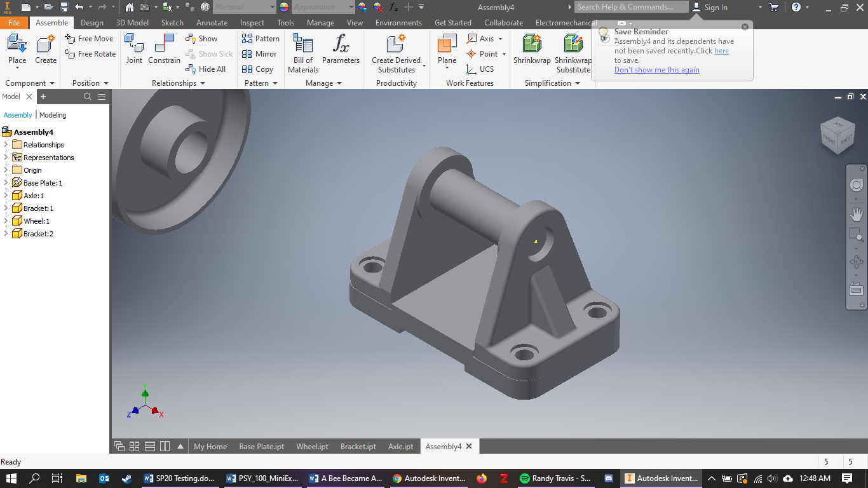Click the Zoom tool in navigation bar
Screen dimensions: 868x488
point(857,236)
